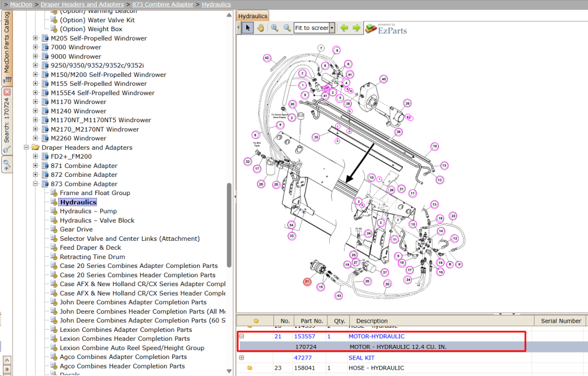Click the zoom out magnifier icon
The width and height of the screenshot is (588, 376).
[287, 28]
